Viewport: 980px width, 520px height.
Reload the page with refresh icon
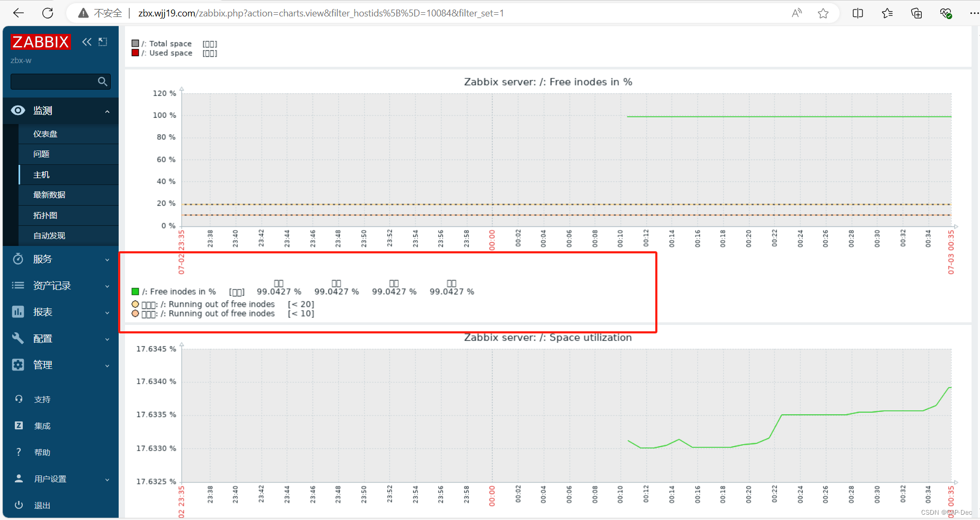pyautogui.click(x=48, y=13)
